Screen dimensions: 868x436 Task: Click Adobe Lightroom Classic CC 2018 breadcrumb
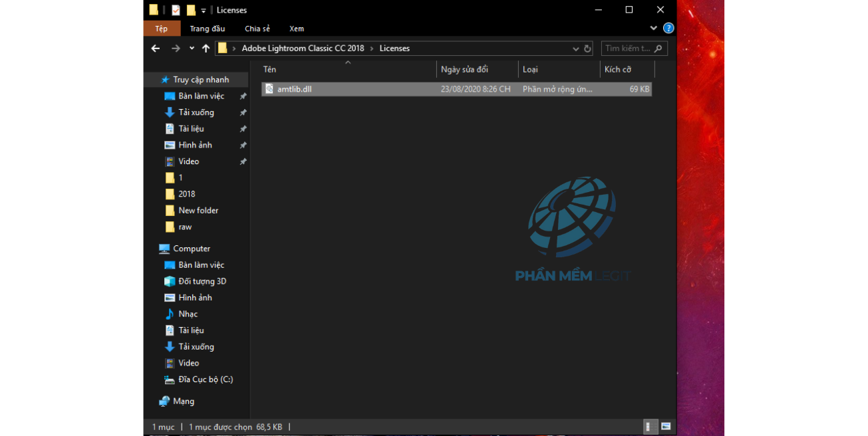(303, 49)
